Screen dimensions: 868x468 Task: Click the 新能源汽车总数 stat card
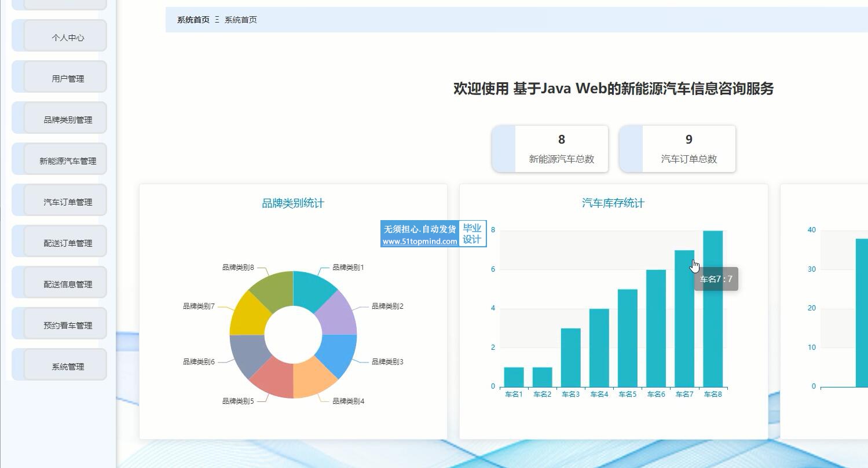pyautogui.click(x=561, y=149)
